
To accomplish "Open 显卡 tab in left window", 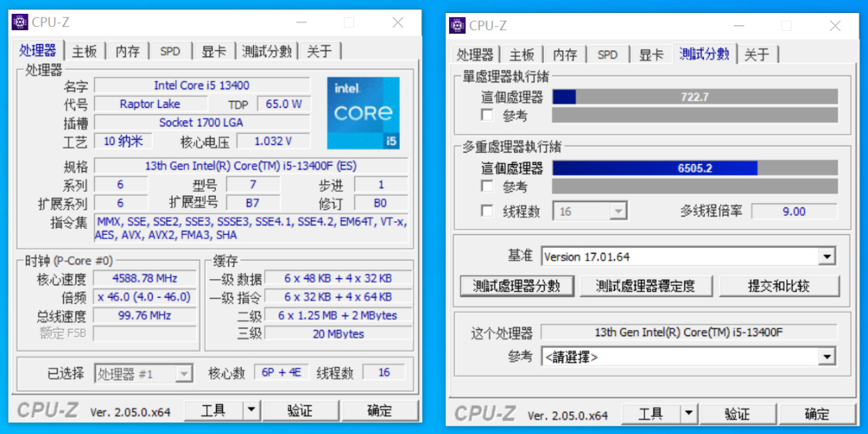I will pos(214,52).
